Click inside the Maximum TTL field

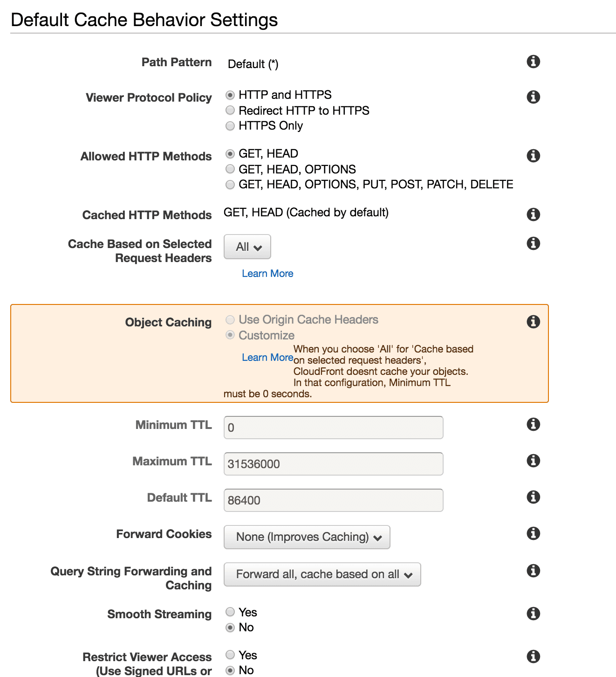click(x=333, y=463)
